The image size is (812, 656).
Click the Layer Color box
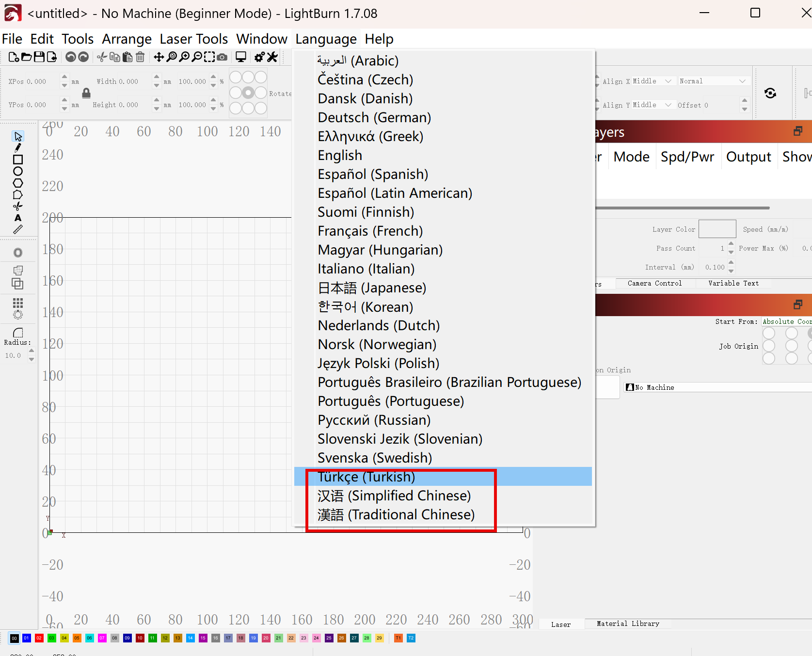(717, 229)
